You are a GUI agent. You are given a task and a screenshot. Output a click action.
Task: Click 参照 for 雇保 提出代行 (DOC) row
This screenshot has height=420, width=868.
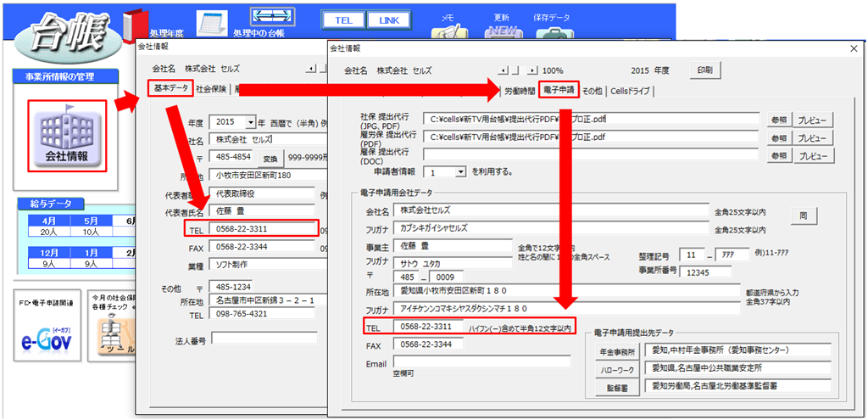[x=778, y=156]
